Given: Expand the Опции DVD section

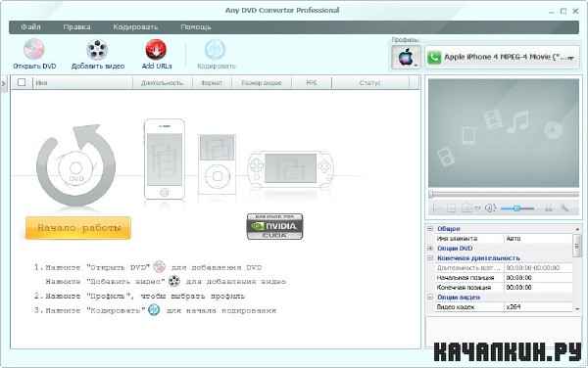Looking at the screenshot, I should click(430, 249).
